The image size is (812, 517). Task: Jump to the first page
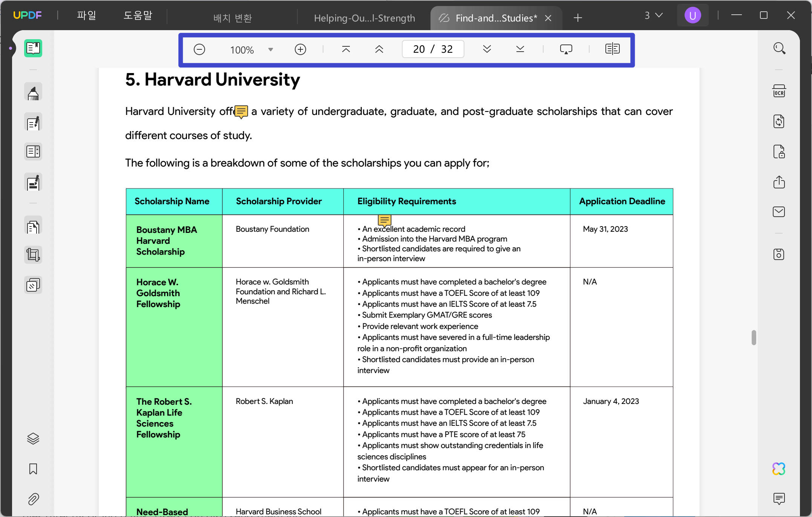pyautogui.click(x=346, y=49)
